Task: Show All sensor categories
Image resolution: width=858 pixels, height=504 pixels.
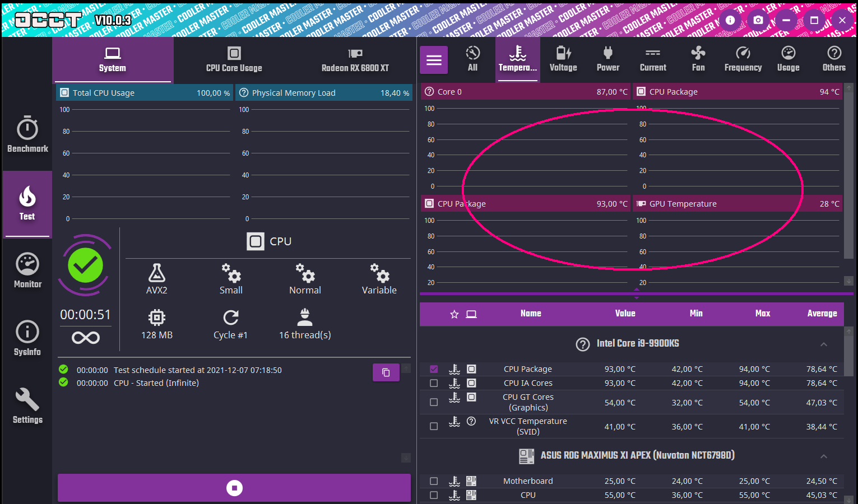Action: (x=472, y=59)
